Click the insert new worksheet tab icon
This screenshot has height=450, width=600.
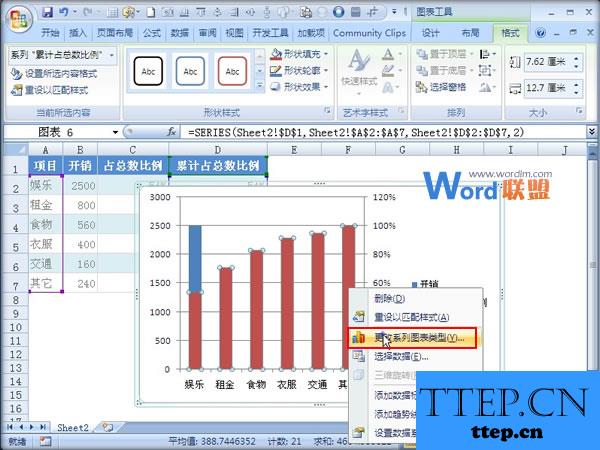(x=108, y=427)
